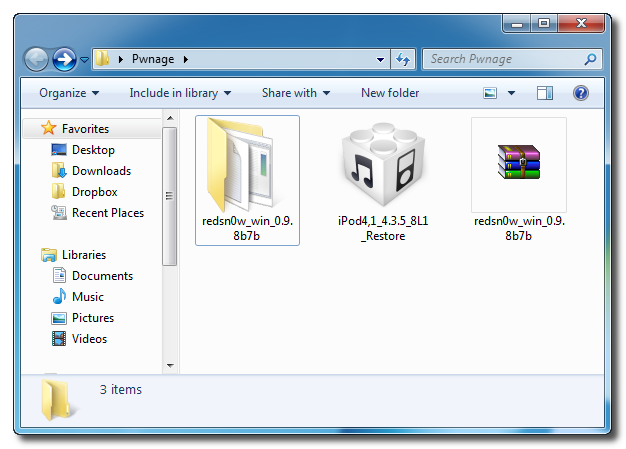This screenshot has width=626, height=449.
Task: Select Favorites in navigation pane
Action: (x=85, y=129)
